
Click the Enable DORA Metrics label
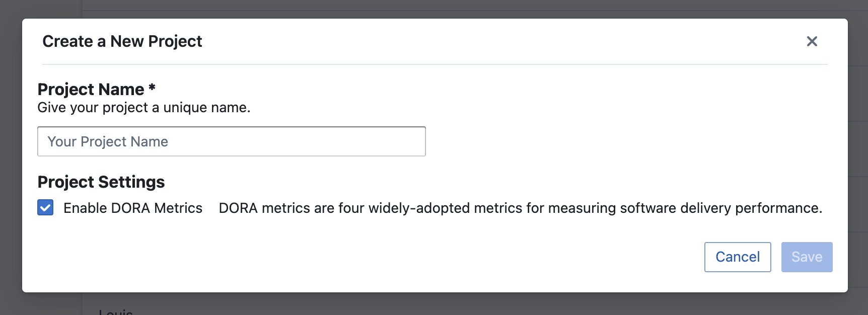click(132, 208)
